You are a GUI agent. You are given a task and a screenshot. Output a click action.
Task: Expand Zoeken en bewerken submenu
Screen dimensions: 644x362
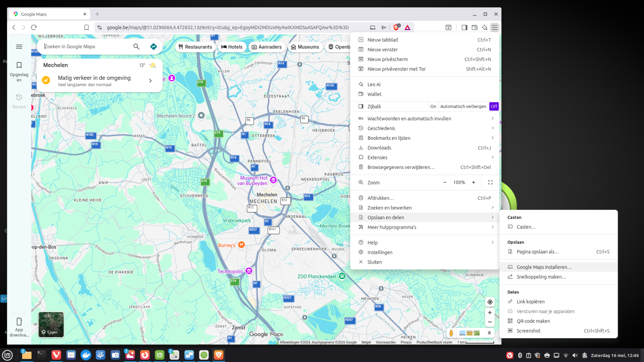pyautogui.click(x=425, y=208)
